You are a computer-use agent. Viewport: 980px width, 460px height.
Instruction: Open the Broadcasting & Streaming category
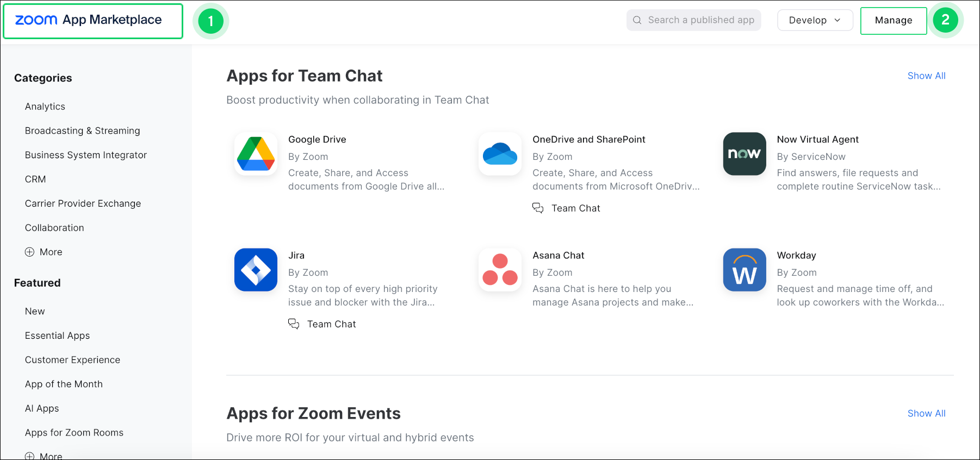click(83, 130)
